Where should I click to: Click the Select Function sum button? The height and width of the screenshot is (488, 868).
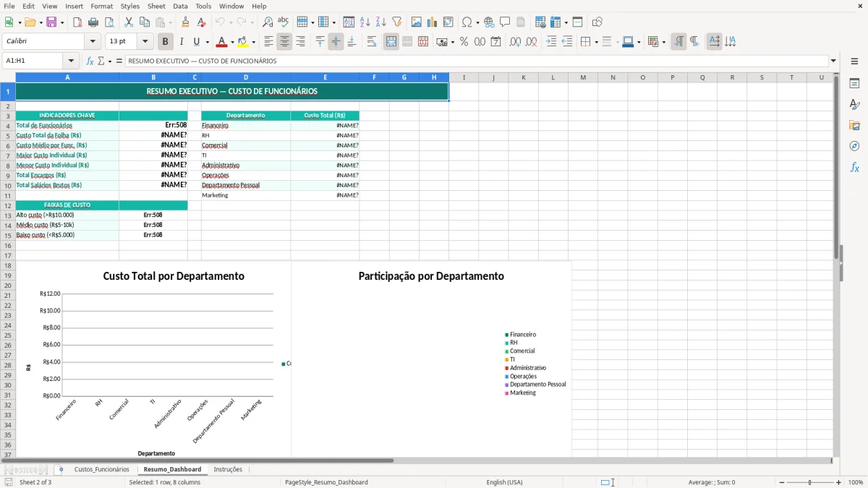pyautogui.click(x=101, y=61)
